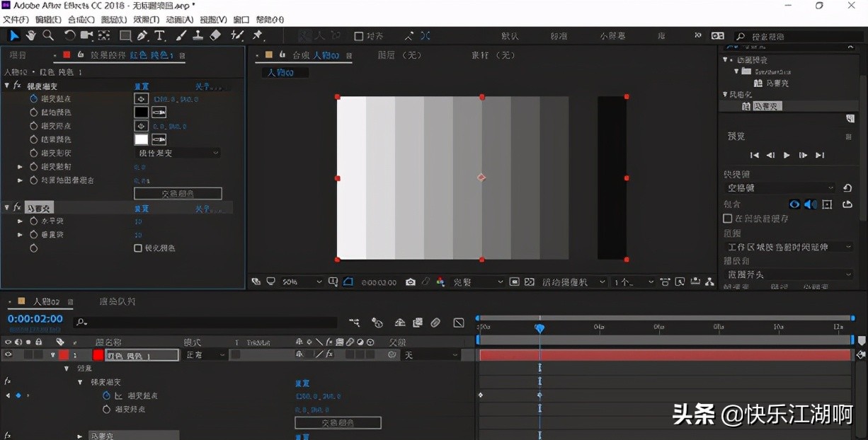Open the 文件(F) File menu
Screen dimensions: 868x440
click(x=16, y=20)
